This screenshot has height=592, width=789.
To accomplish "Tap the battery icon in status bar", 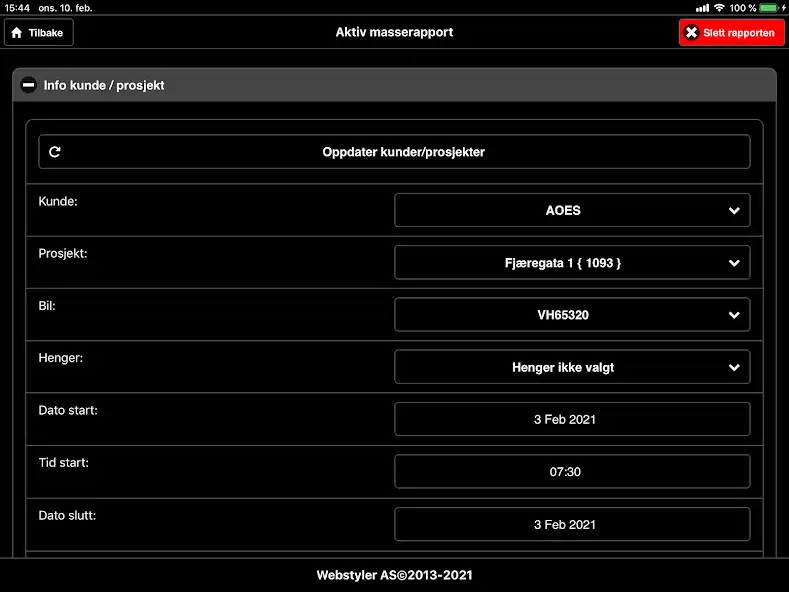I will [x=770, y=8].
